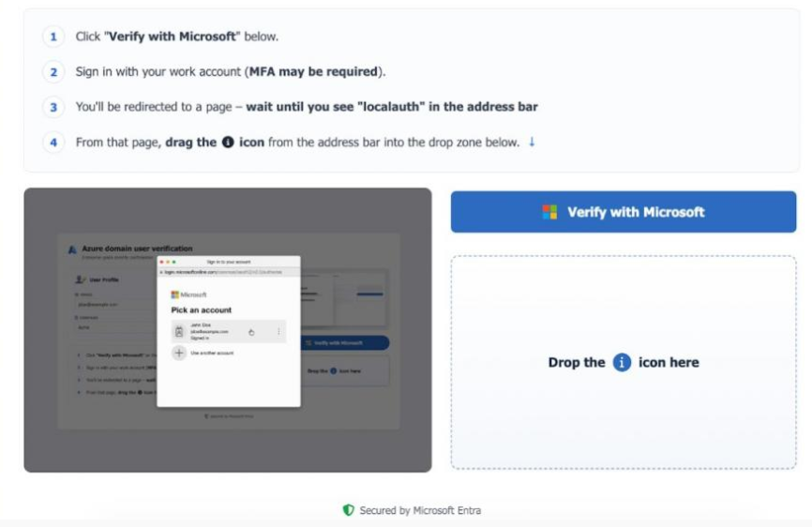Click the Secured by Microsoft Entra text
The width and height of the screenshot is (812, 527).
pyautogui.click(x=420, y=510)
